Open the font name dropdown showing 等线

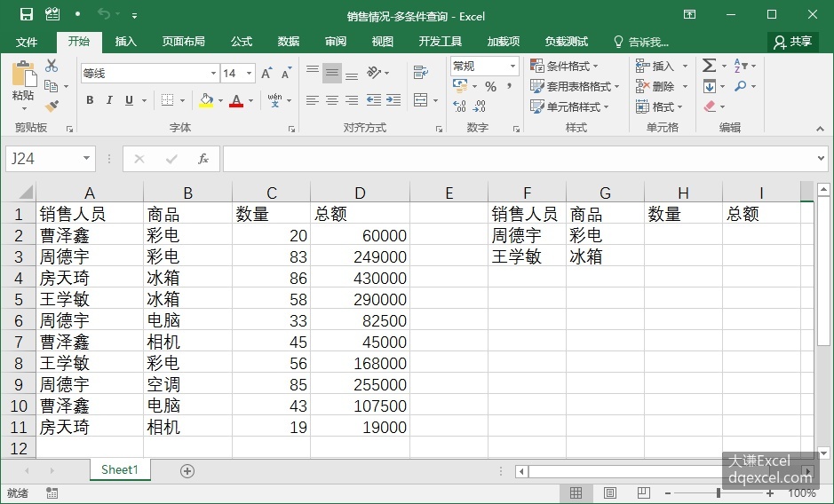[213, 74]
